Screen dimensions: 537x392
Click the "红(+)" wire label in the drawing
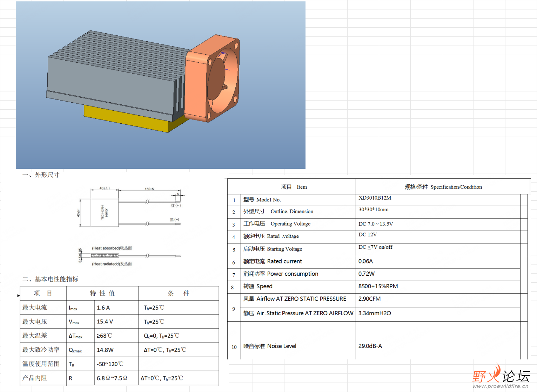pyautogui.click(x=176, y=205)
